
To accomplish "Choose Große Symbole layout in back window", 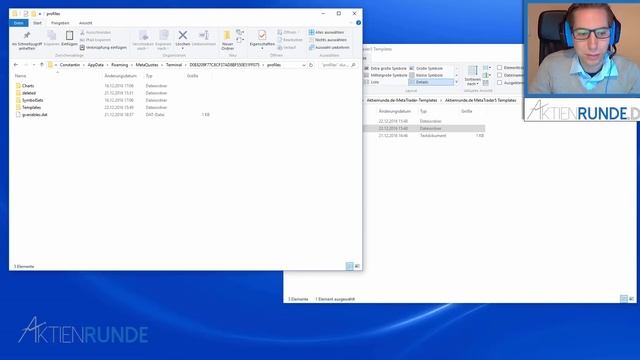I will point(426,68).
